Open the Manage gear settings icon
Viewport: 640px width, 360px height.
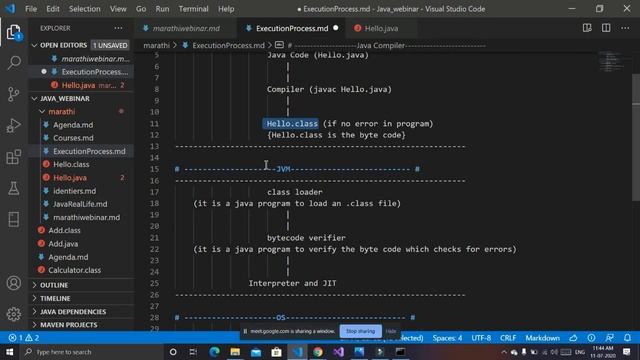13,314
